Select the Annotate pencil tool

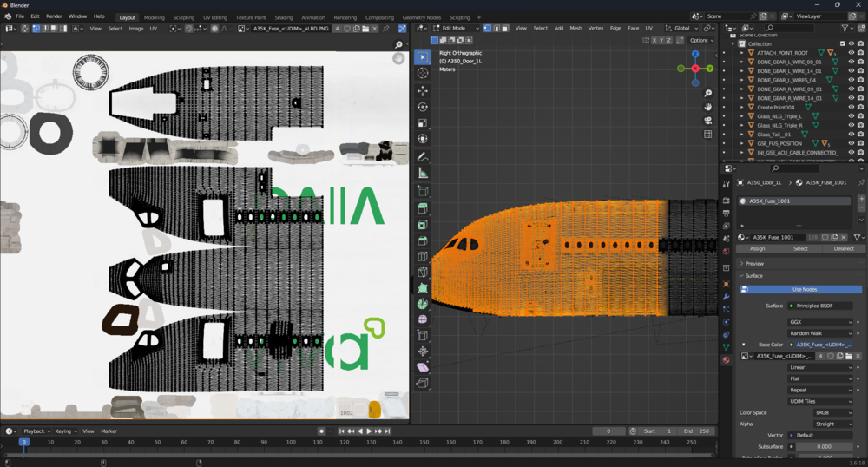click(x=423, y=156)
